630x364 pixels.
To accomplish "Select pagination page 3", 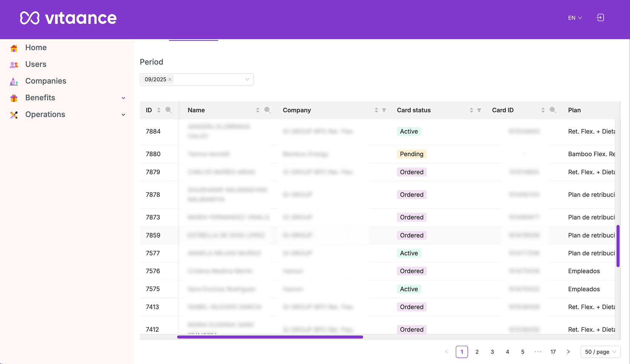I will [x=492, y=352].
